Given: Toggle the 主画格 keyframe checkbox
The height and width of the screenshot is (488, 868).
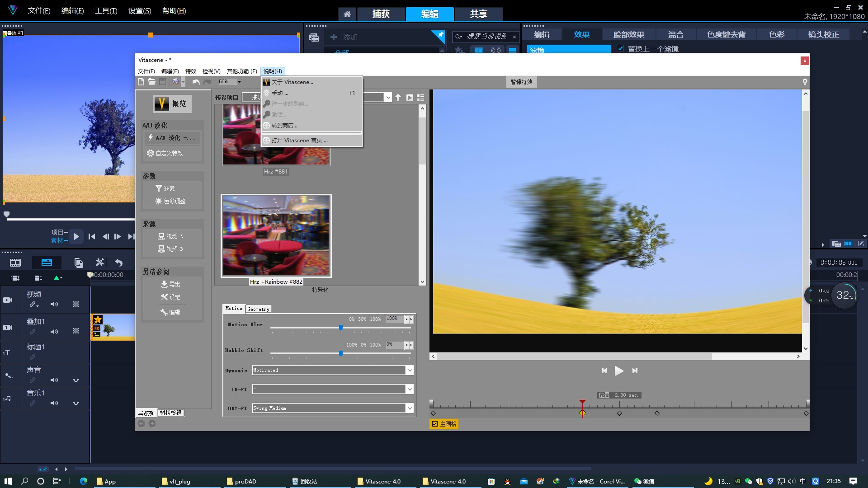Looking at the screenshot, I should tap(435, 424).
